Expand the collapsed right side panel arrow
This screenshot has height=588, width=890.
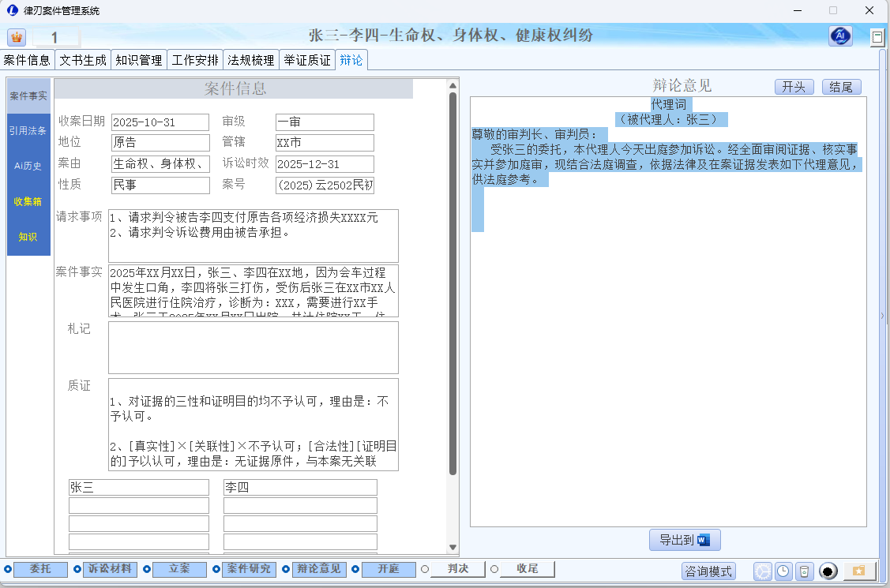point(883,316)
